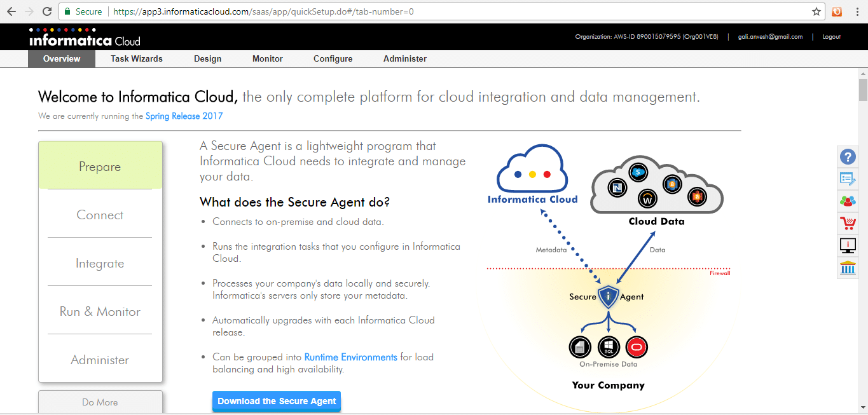Select the Run & Monitor step

point(100,311)
